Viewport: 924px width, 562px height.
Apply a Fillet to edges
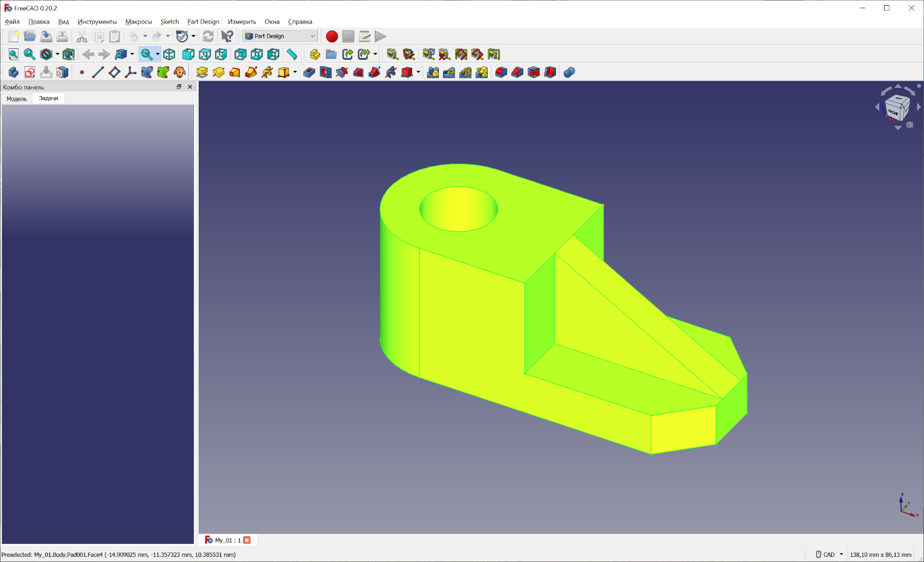501,72
